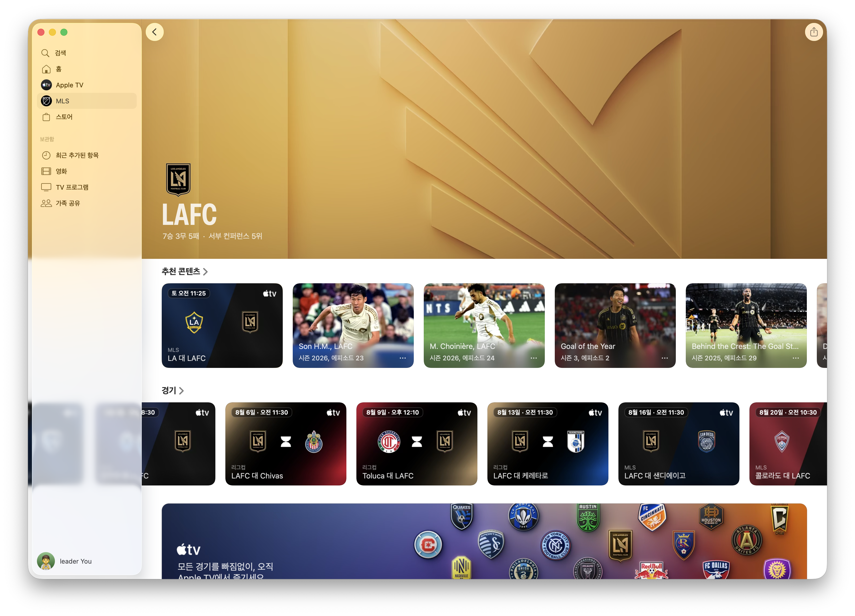855x616 pixels.
Task: Click the Orlando City lion badge
Action: pos(777,569)
